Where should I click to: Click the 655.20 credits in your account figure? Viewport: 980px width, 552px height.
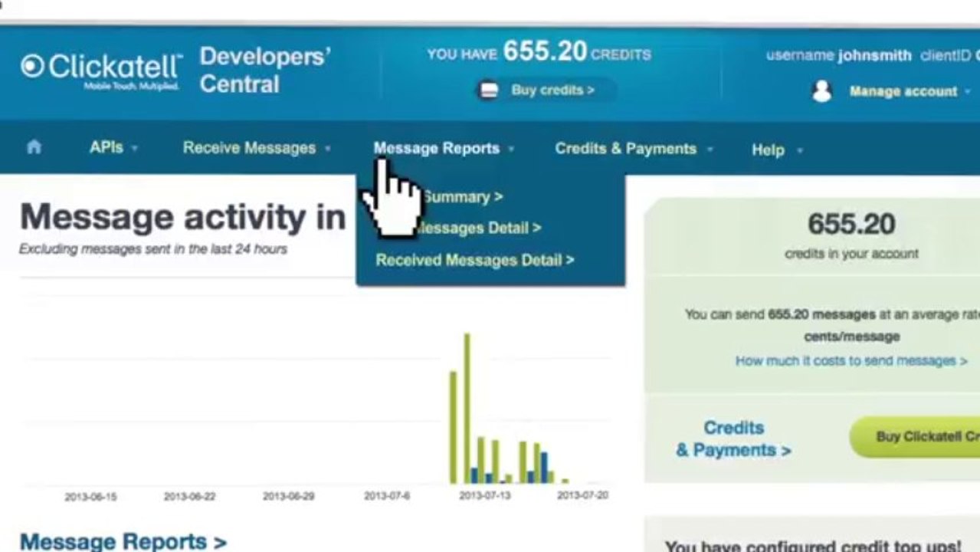click(x=851, y=225)
